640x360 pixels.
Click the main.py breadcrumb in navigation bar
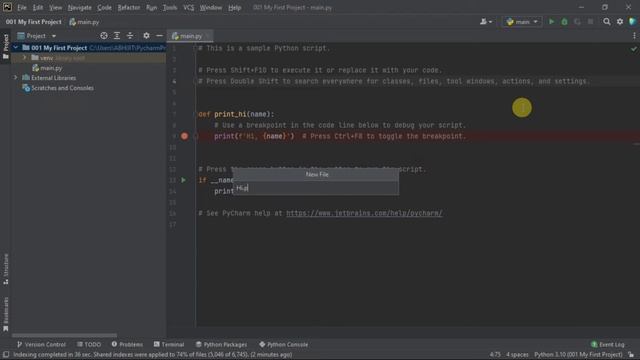pyautogui.click(x=84, y=22)
